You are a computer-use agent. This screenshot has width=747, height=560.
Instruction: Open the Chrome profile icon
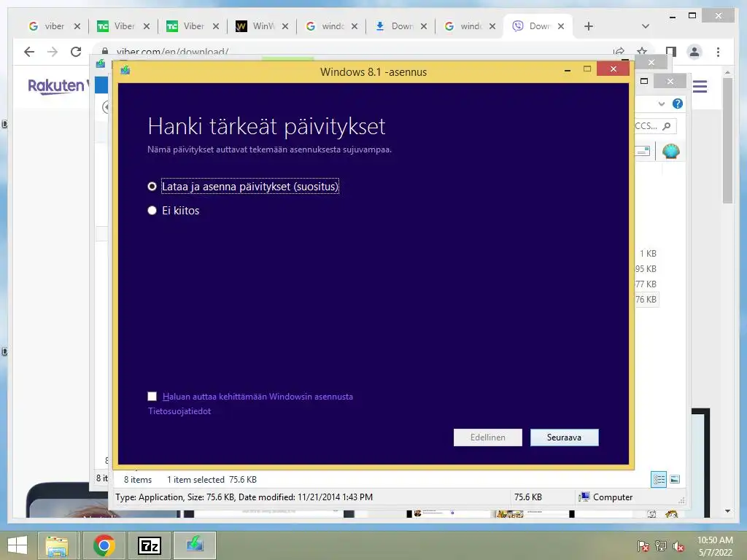click(x=694, y=52)
